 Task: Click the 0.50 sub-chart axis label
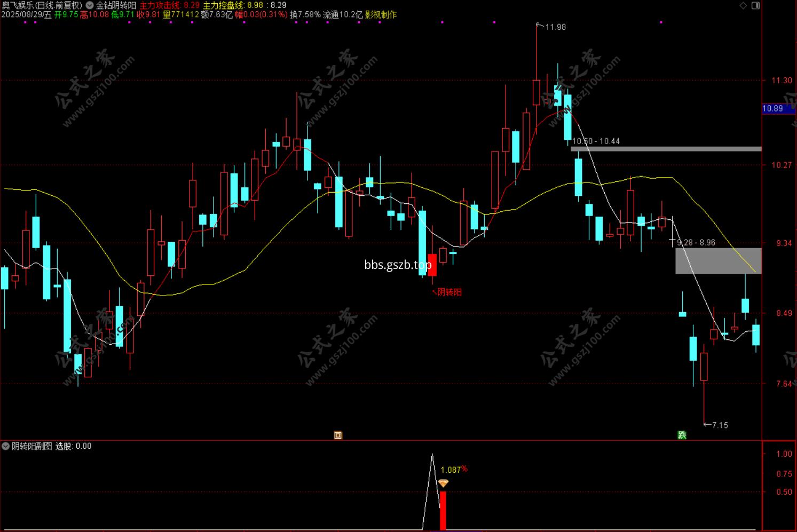(x=784, y=492)
